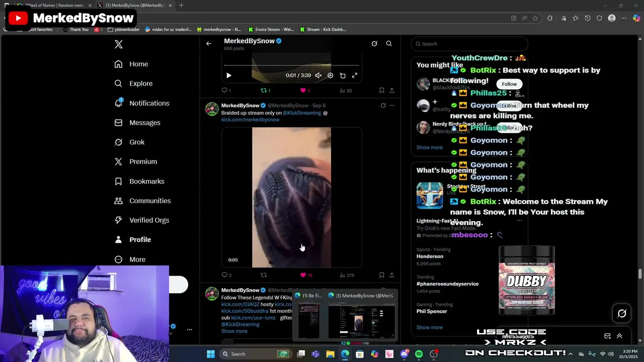The height and width of the screenshot is (362, 644).
Task: Open File Explorer from the taskbar
Action: point(330,354)
